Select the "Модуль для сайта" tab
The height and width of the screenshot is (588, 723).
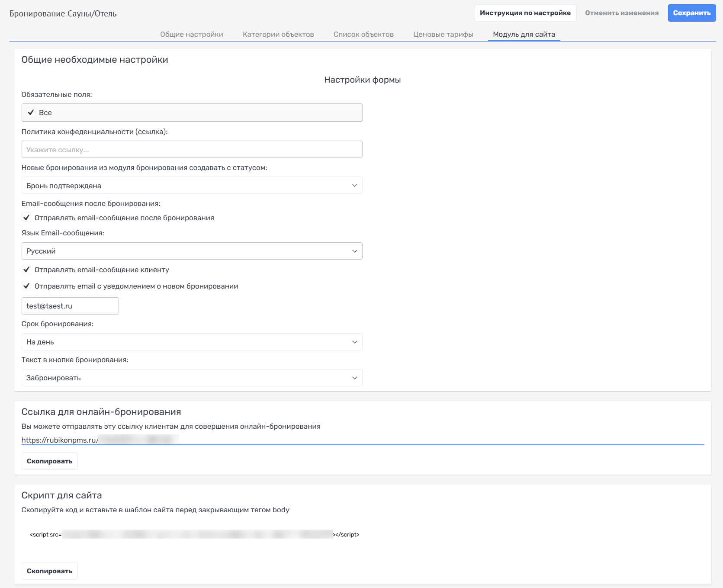pyautogui.click(x=524, y=34)
